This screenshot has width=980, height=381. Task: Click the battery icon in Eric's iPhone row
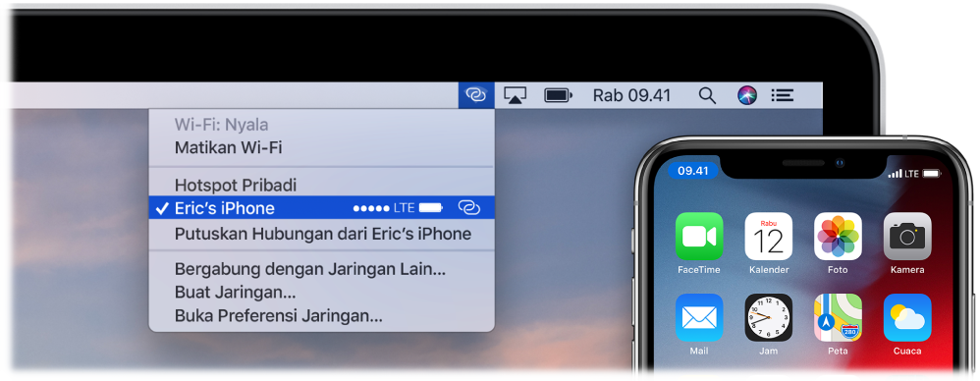coord(431,208)
